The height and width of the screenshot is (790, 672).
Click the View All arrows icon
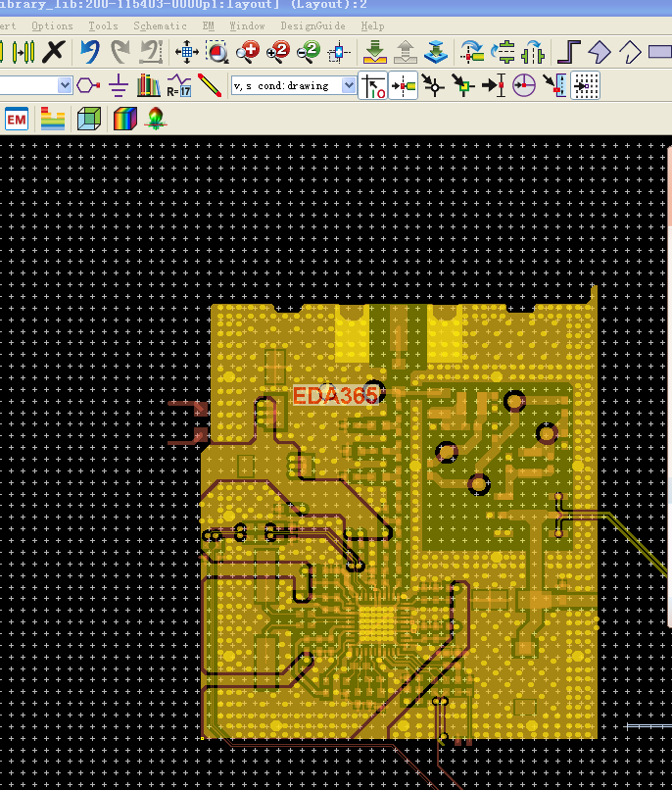(x=187, y=52)
